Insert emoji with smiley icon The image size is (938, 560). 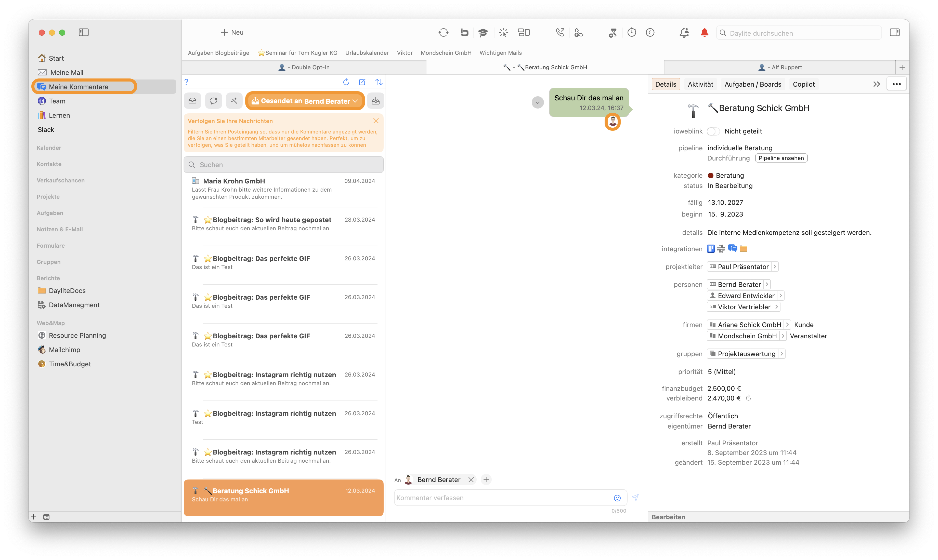(617, 498)
